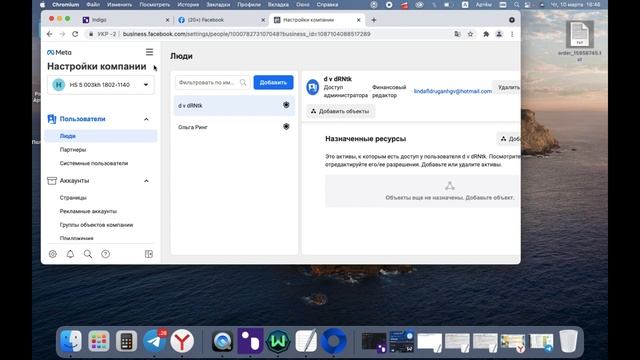640x360 pixels.
Task: Open the Apple menu
Action: coord(42,4)
